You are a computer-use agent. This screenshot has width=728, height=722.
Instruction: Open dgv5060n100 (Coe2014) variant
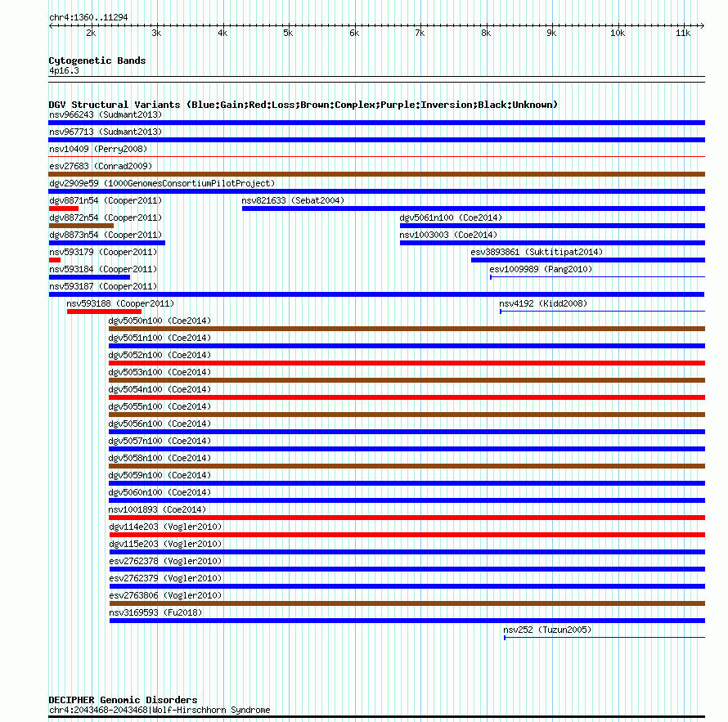(160, 492)
